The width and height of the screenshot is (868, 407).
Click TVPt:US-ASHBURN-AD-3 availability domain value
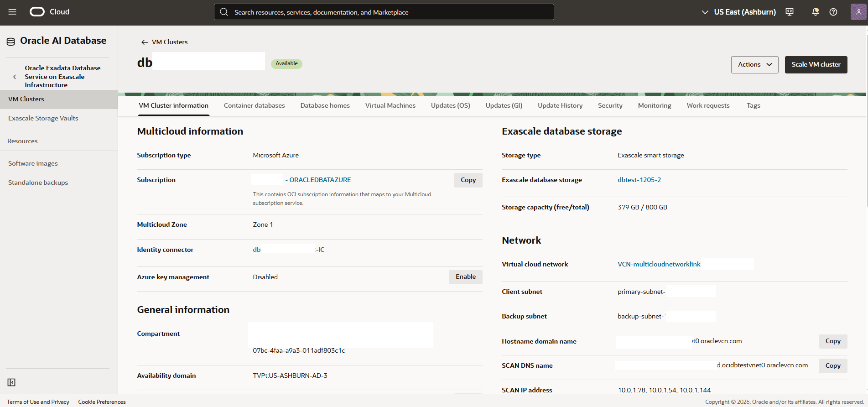(x=290, y=376)
